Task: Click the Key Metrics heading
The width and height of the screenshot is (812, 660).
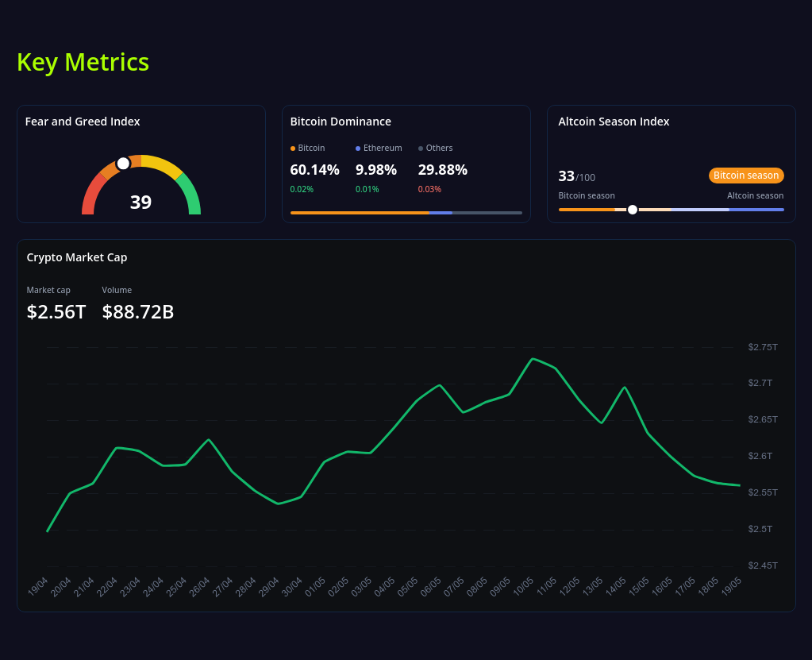Action: pos(83,62)
